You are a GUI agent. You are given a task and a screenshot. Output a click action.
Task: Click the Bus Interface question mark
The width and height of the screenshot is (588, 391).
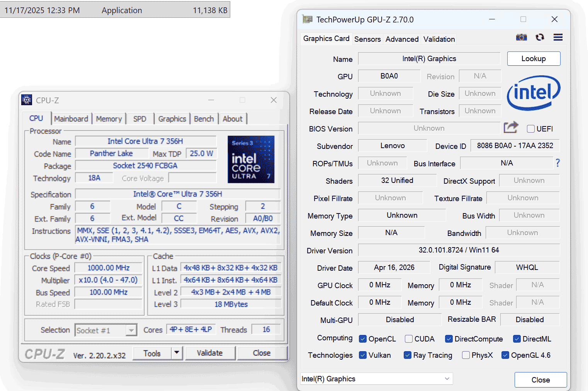[x=557, y=163]
